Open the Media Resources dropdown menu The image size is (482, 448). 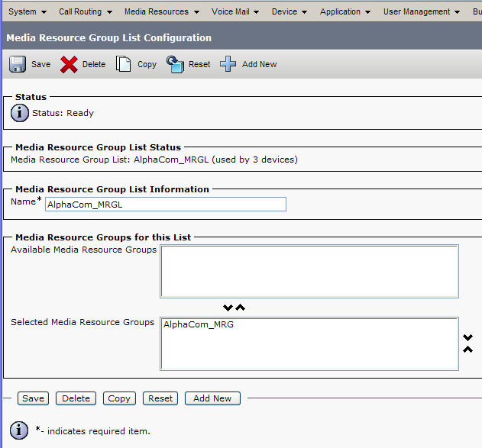[161, 11]
